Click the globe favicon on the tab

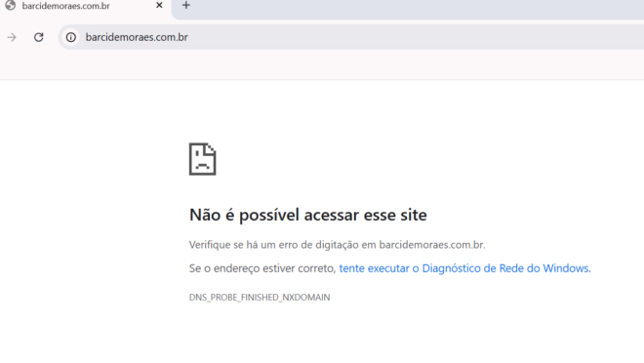point(11,5)
